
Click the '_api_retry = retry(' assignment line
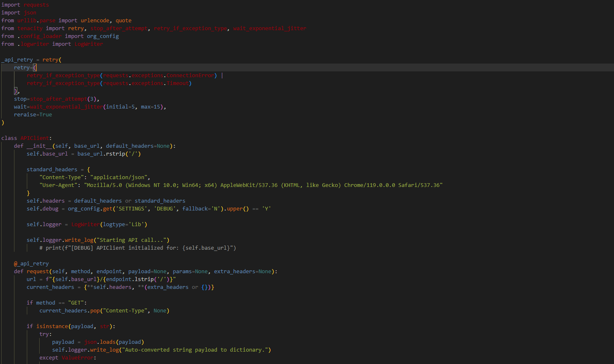pyautogui.click(x=31, y=60)
